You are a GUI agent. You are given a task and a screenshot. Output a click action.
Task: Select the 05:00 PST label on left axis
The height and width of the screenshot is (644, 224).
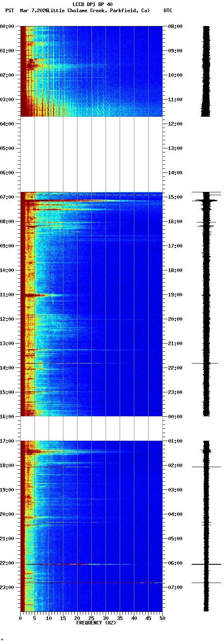point(7,148)
